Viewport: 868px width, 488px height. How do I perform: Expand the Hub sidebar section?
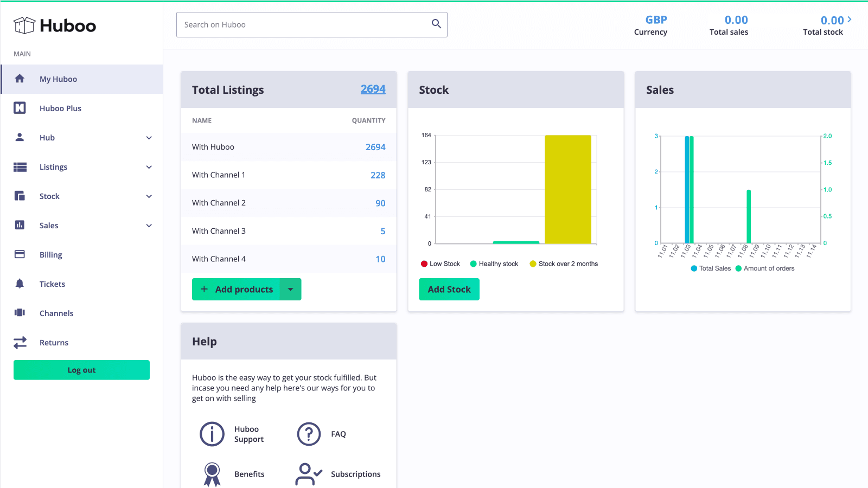click(149, 137)
